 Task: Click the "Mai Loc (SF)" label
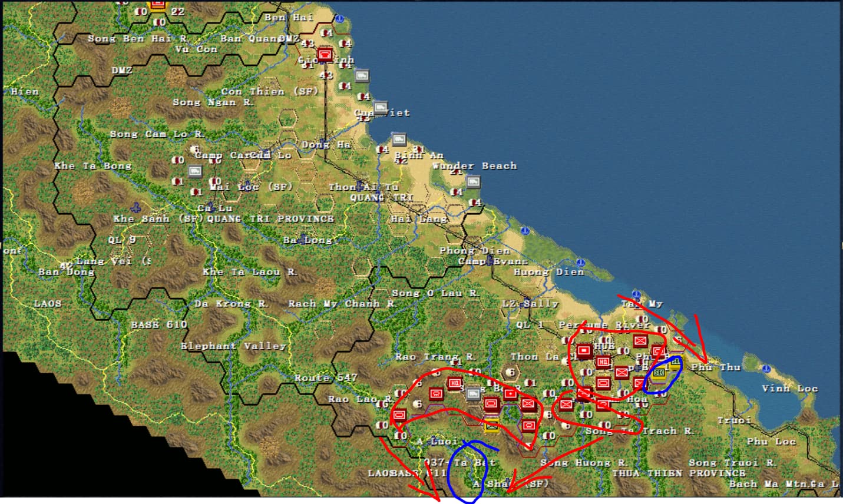252,187
